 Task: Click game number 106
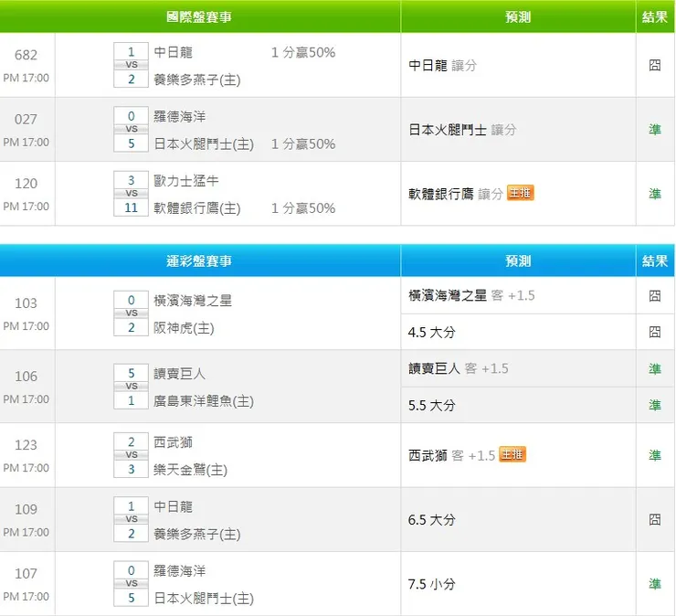[x=26, y=377]
